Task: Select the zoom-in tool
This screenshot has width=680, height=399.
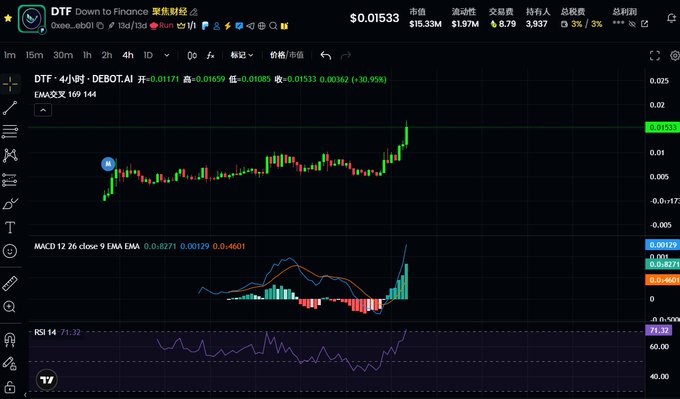Action: [10, 307]
